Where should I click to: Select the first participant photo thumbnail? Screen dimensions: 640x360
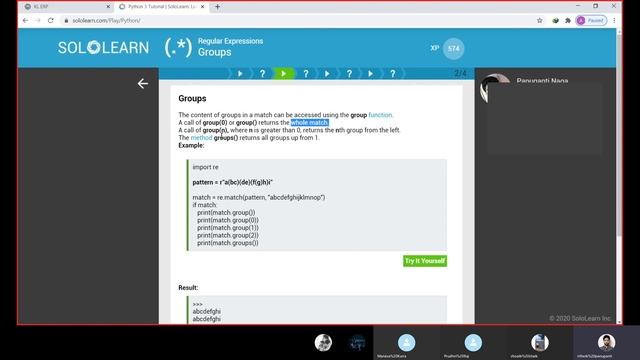(323, 343)
